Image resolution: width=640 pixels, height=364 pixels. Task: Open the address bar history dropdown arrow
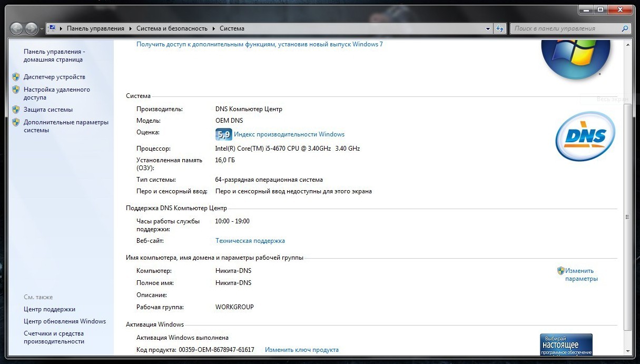point(488,28)
